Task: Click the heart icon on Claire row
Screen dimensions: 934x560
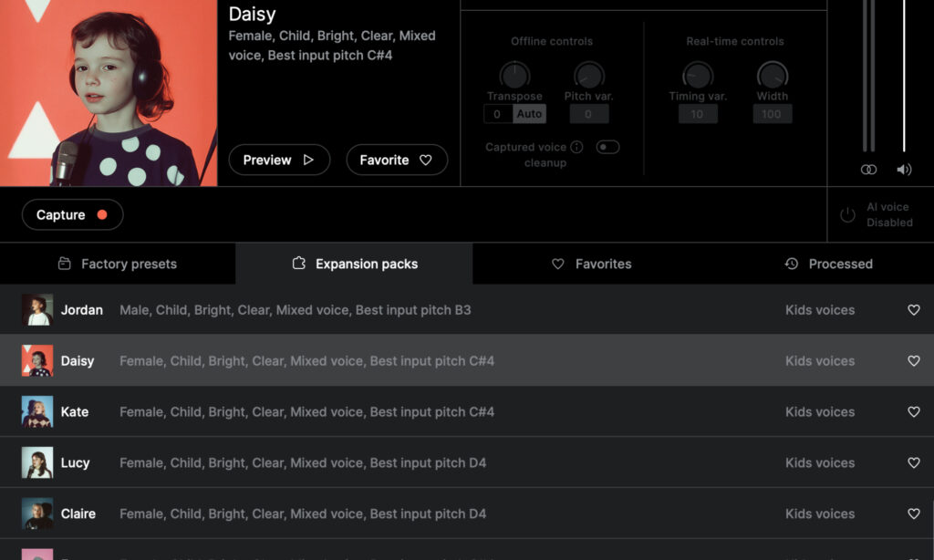Action: 913,514
